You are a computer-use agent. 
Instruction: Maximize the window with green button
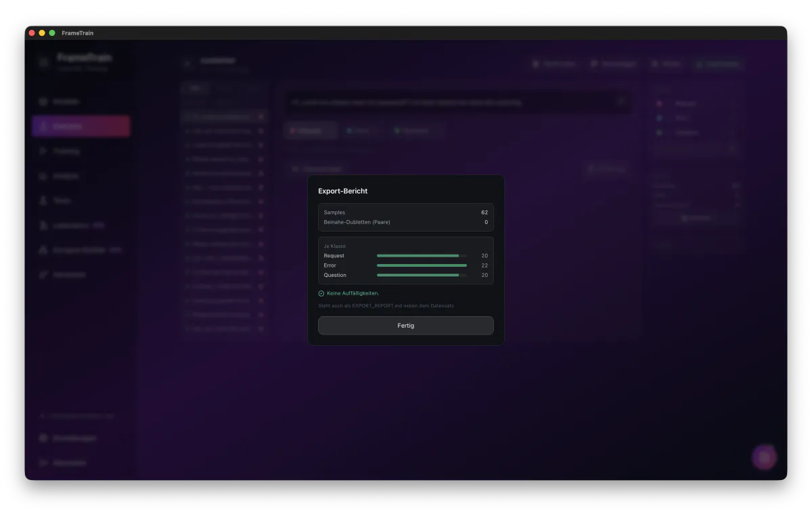(x=52, y=33)
